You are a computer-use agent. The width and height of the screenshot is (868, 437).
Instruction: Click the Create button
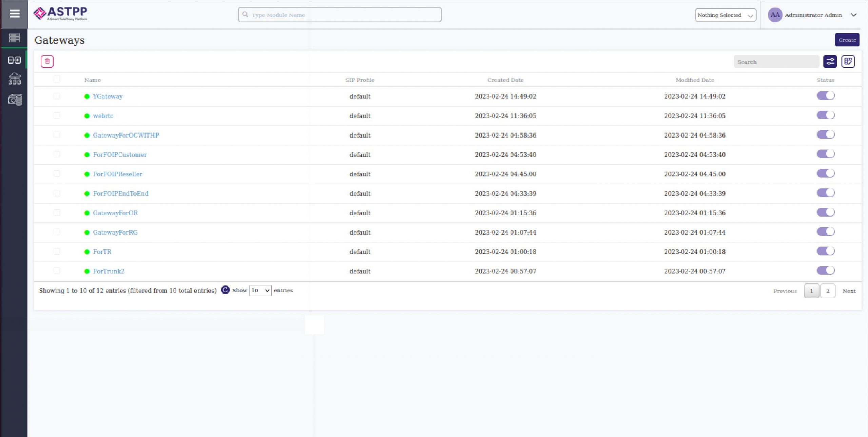(x=847, y=40)
